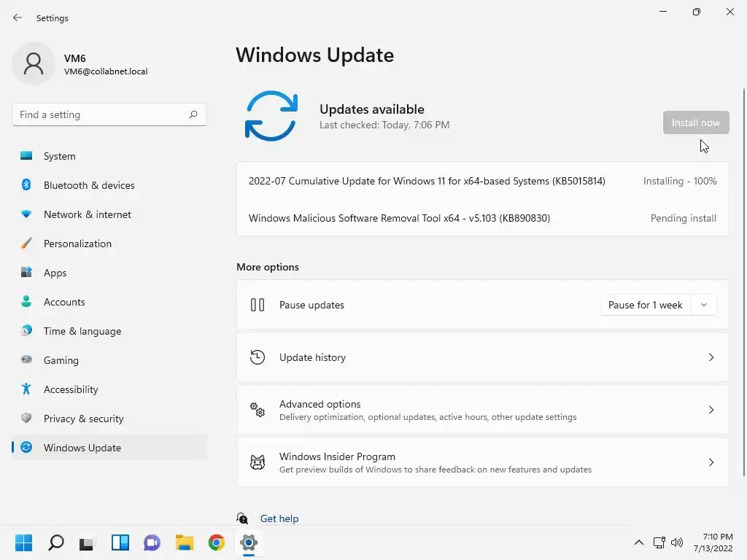Viewport: 747px width, 560px height.
Task: Click the vertical scrollbar on right edge
Action: [743, 282]
